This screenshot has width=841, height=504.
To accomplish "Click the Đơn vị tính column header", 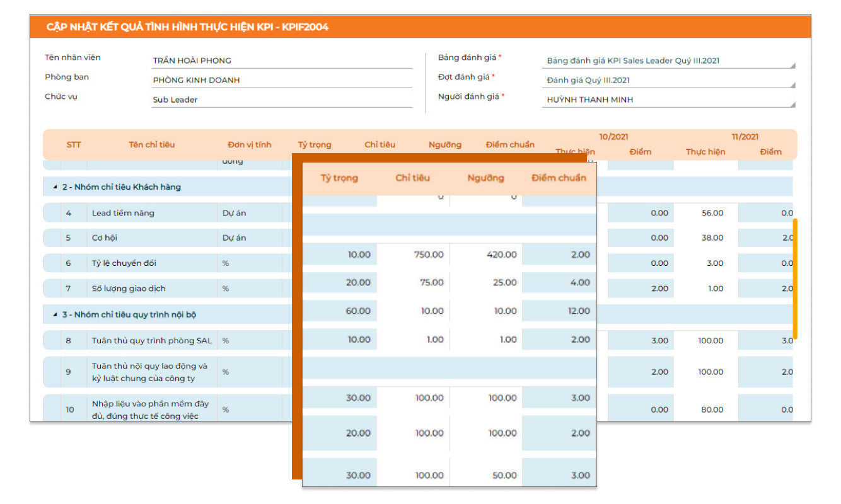I will coord(250,145).
